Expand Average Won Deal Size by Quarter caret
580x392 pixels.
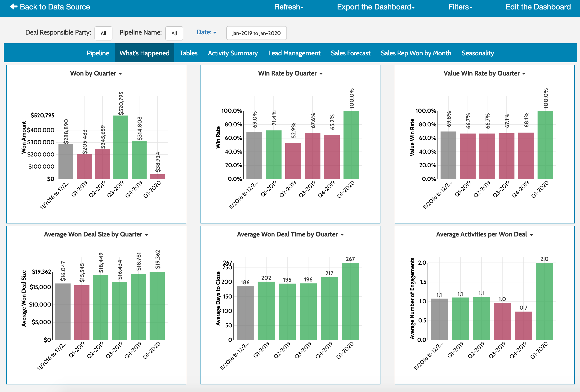147,235
